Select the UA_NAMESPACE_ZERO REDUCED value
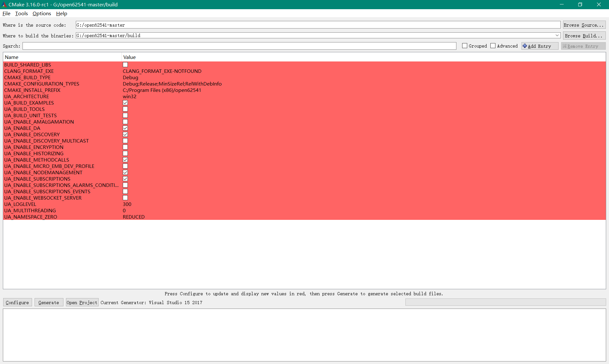The height and width of the screenshot is (364, 609). (134, 217)
